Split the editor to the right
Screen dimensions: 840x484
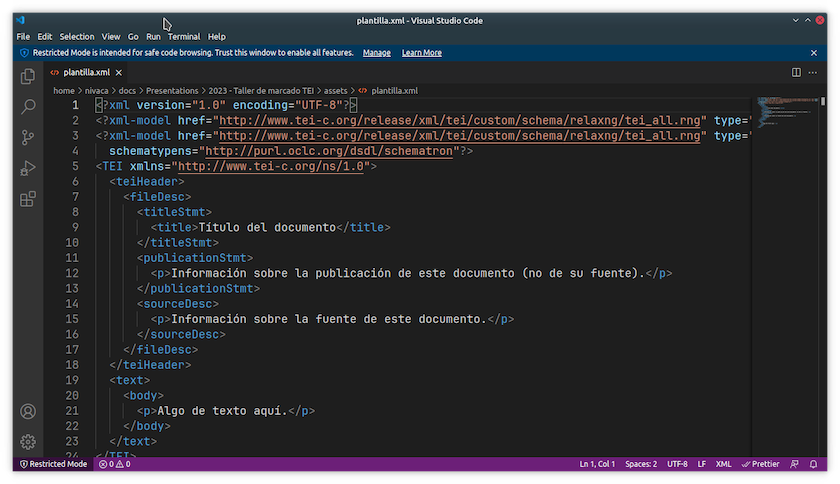point(796,72)
